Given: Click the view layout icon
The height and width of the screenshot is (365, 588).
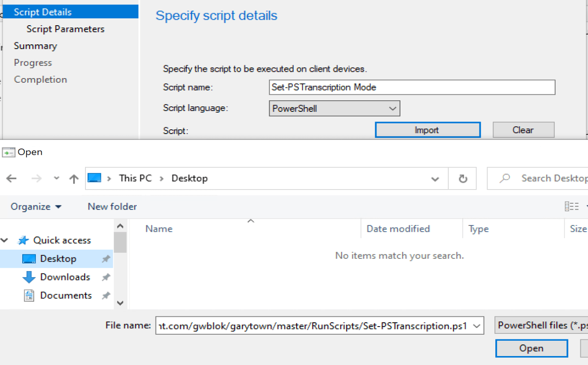Looking at the screenshot, I should (x=571, y=207).
